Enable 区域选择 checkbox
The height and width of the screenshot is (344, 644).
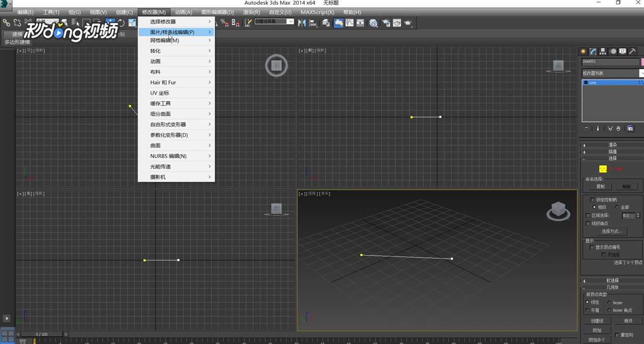click(x=588, y=216)
